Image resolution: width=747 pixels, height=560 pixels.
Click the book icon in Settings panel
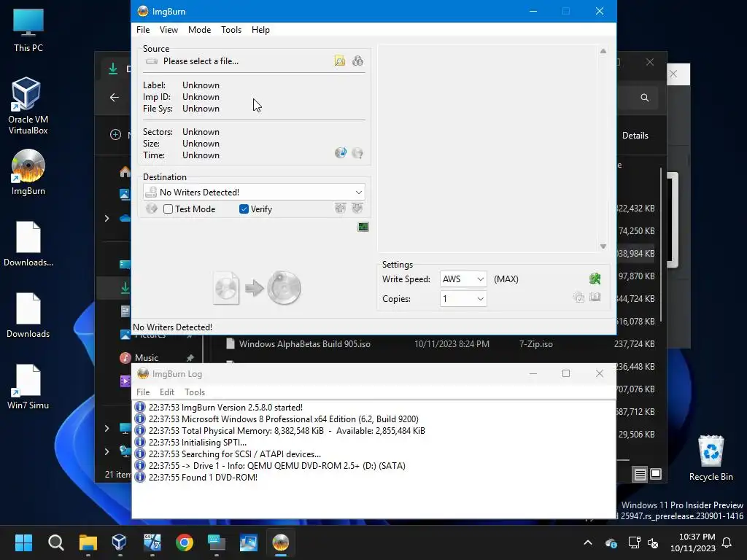[x=595, y=297]
